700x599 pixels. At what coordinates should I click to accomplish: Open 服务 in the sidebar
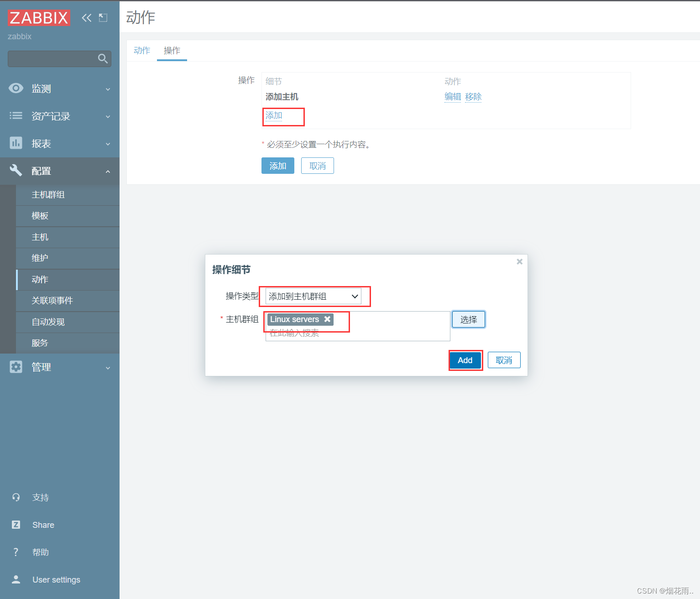pos(68,343)
